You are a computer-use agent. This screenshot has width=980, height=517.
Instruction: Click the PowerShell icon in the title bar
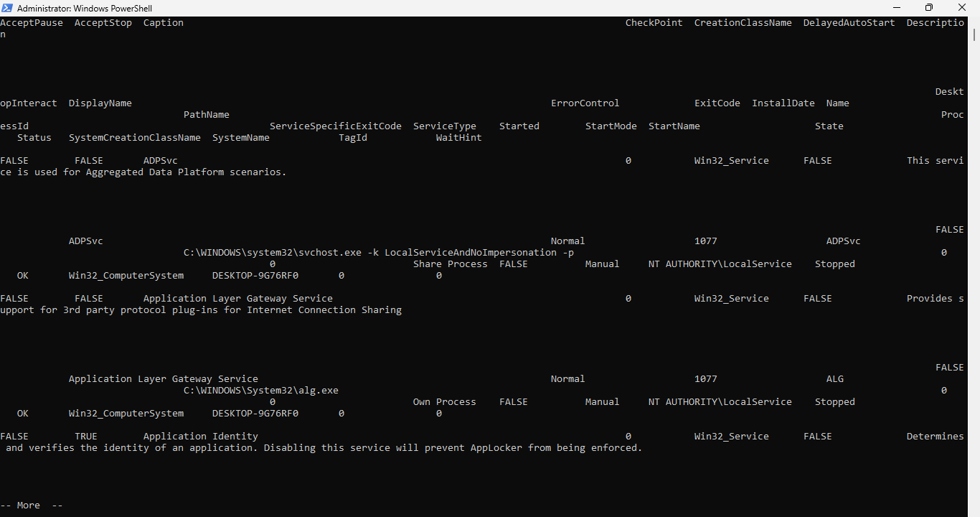tap(7, 8)
